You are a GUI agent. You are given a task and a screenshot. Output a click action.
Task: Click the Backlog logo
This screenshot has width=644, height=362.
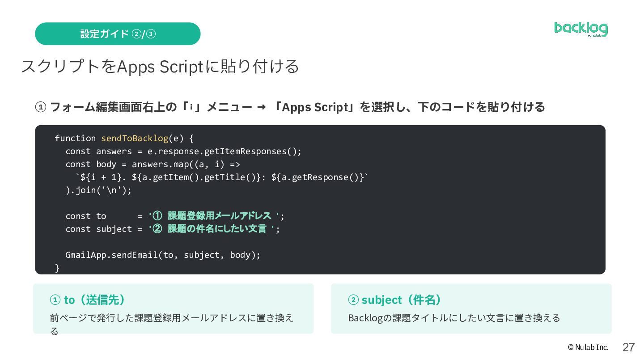point(581,29)
